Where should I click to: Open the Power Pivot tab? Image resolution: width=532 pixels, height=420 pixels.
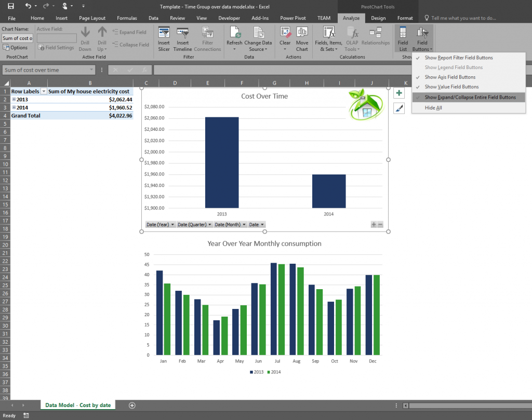tap(294, 18)
